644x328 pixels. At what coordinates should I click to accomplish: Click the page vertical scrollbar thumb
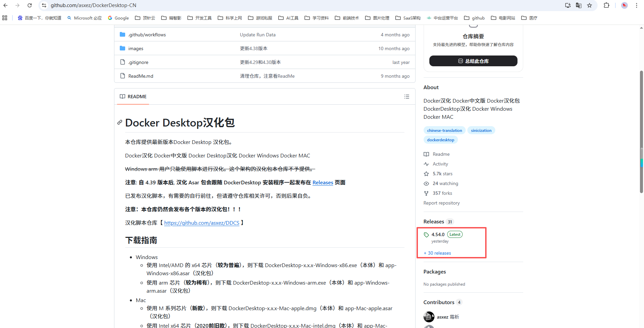[x=641, y=132]
